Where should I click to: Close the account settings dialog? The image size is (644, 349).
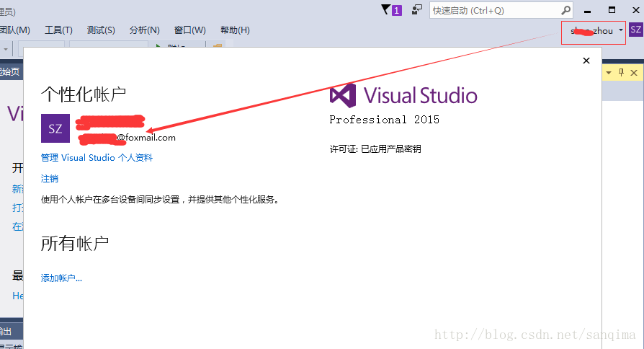(586, 61)
